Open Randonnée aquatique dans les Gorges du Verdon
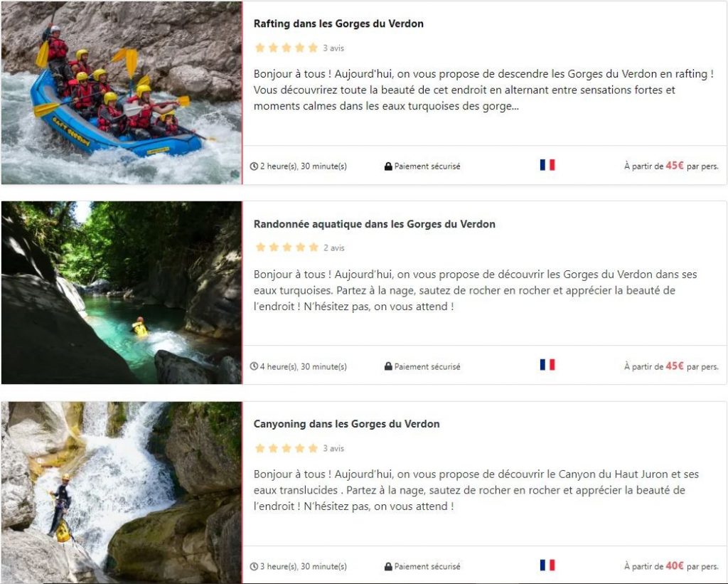The width and height of the screenshot is (728, 584). pyautogui.click(x=375, y=223)
